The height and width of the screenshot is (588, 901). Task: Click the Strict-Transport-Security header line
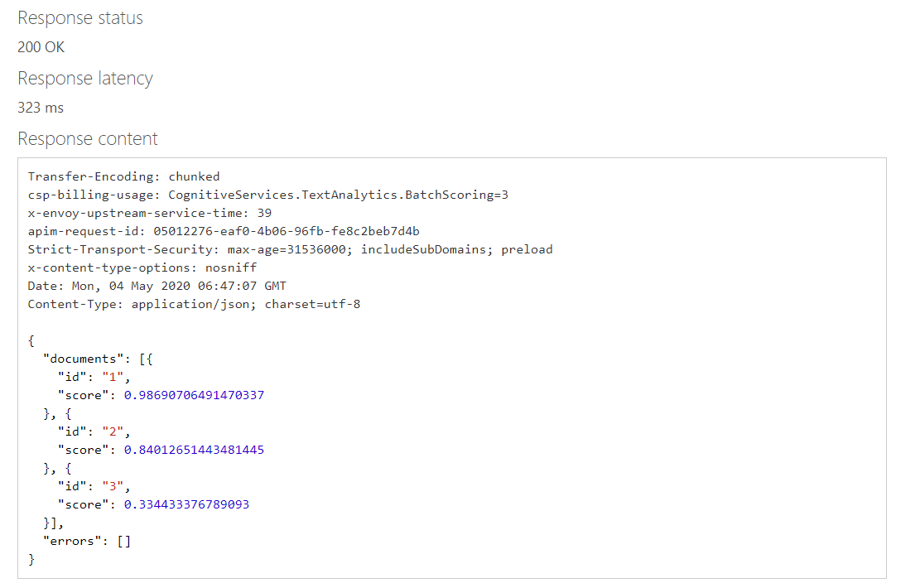[x=290, y=249]
